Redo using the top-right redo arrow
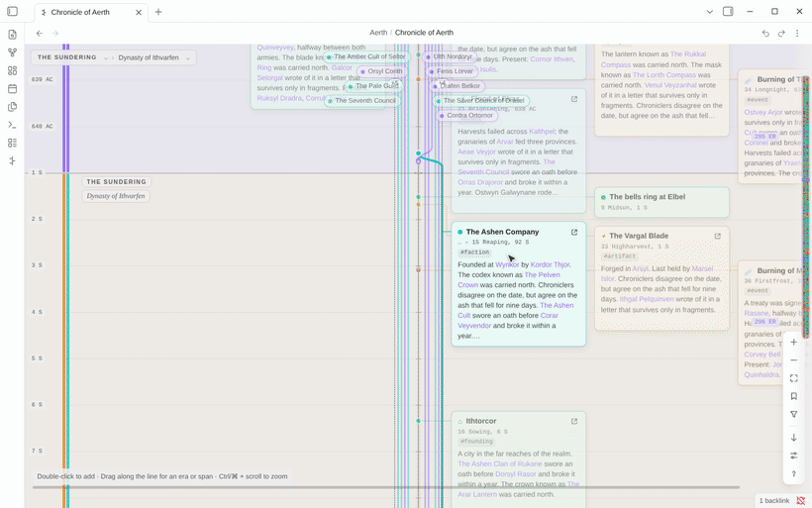The height and width of the screenshot is (508, 812). click(781, 33)
